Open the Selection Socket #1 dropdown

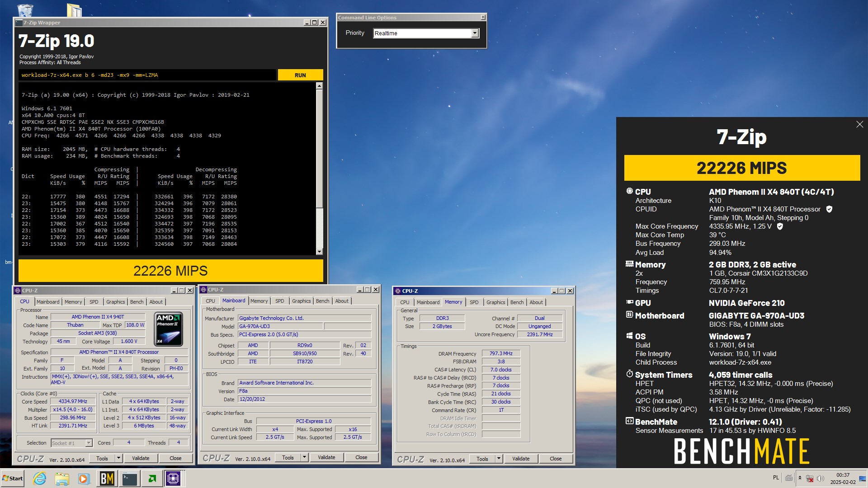coord(89,443)
